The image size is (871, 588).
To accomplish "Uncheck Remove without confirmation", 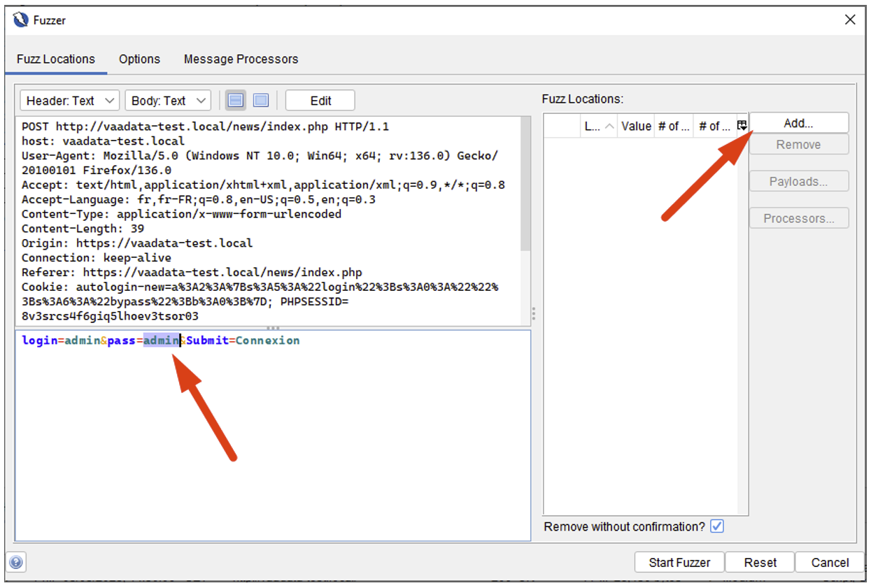I will [716, 526].
